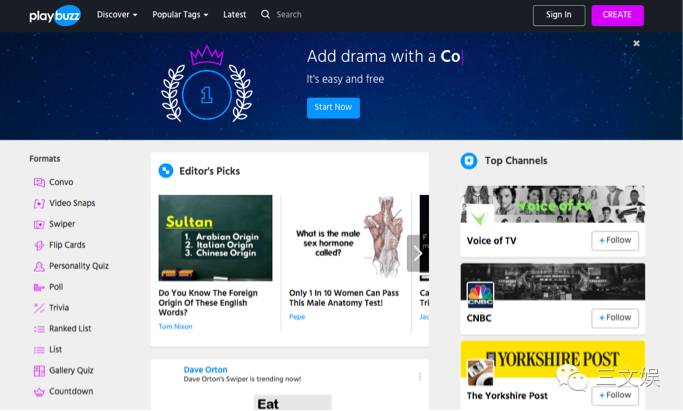Click the Voice of TV channel avatar
The width and height of the screenshot is (683, 411).
coord(480,217)
